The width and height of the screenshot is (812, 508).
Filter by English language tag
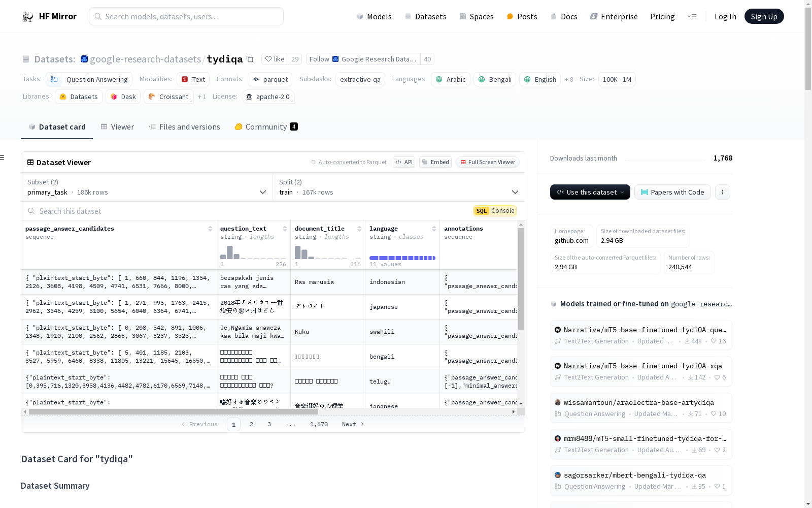[x=540, y=79]
